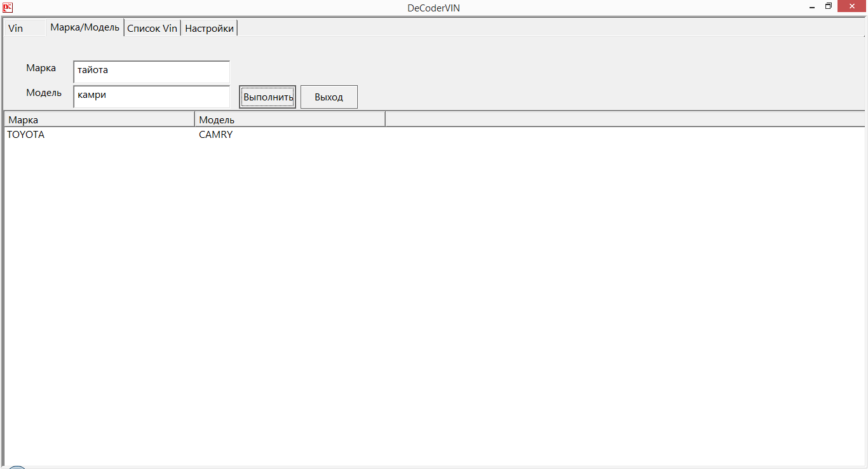Focus the Модель field containing камри
Viewport: 868px width, 469px height.
(x=151, y=96)
